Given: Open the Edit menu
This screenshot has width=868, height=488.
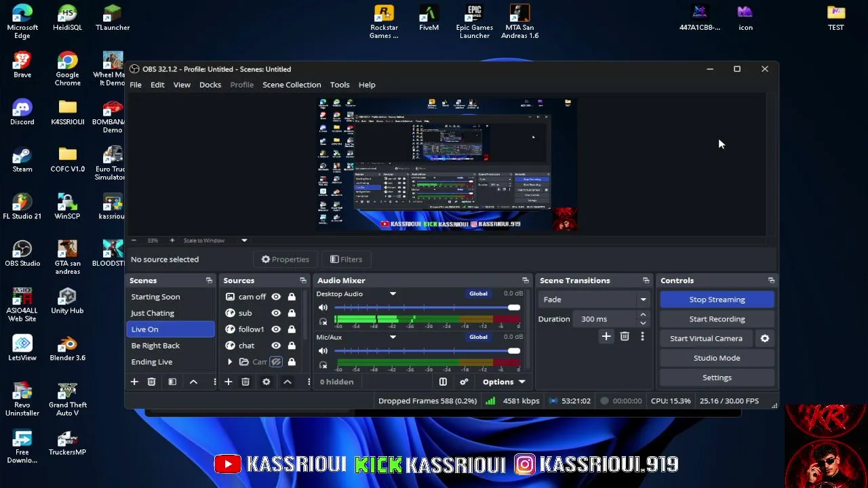Looking at the screenshot, I should coord(157,85).
